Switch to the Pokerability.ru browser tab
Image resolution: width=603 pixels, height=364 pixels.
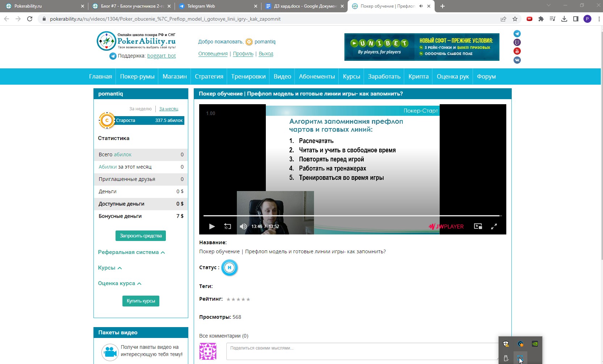click(43, 6)
